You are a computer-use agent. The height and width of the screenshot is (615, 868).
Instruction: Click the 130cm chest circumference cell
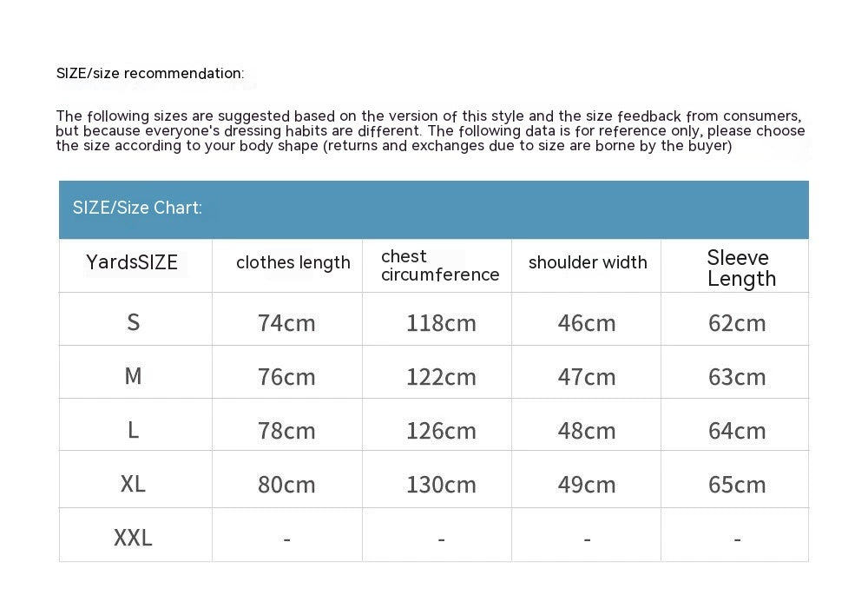pyautogui.click(x=441, y=485)
